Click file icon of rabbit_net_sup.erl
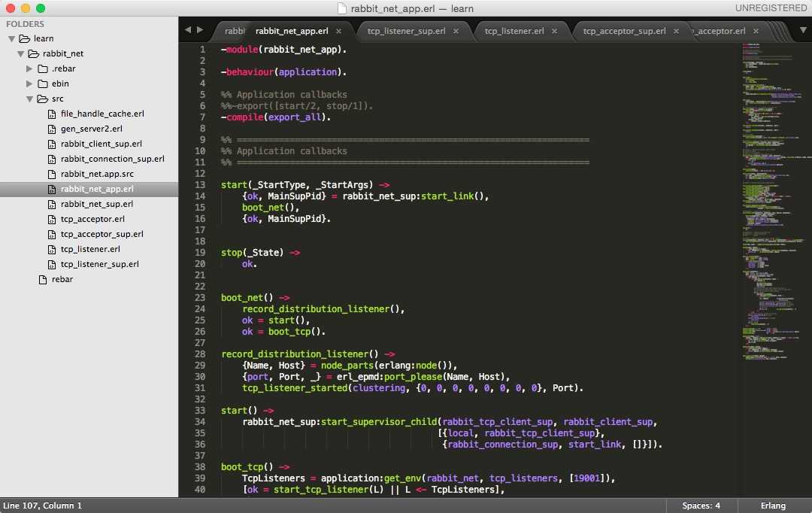The width and height of the screenshot is (812, 513). 52,204
